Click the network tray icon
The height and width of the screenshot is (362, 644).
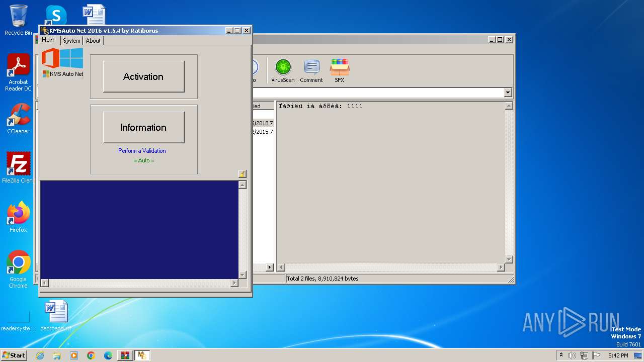[584, 355]
